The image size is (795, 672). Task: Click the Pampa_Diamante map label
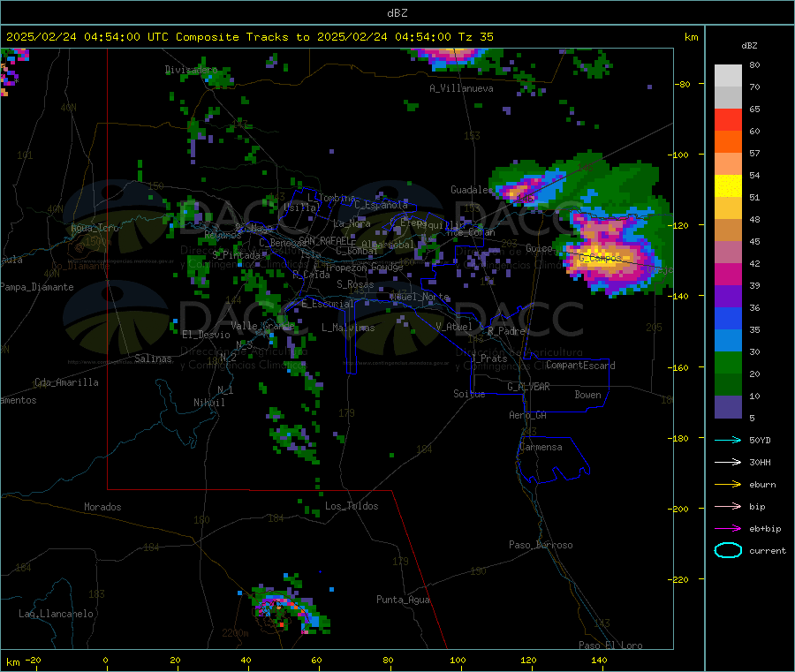coord(36,287)
